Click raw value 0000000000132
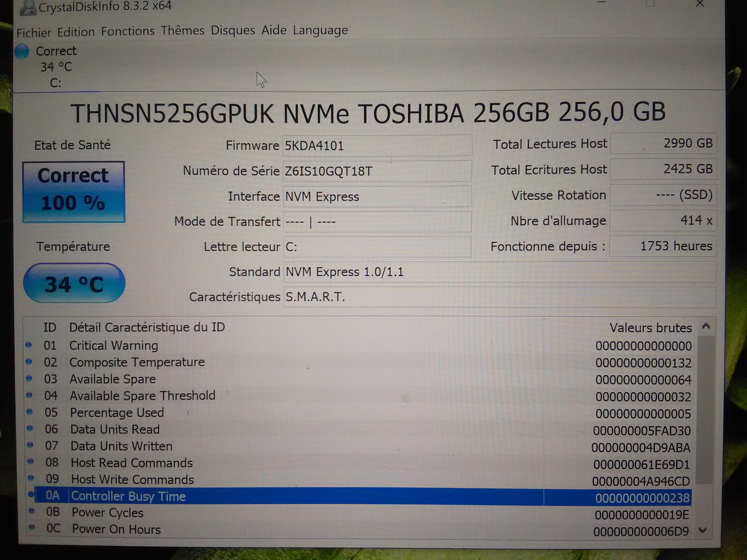Viewport: 747px width, 560px height. click(643, 363)
